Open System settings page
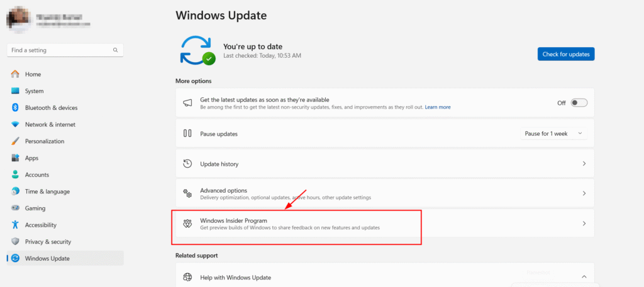The image size is (644, 287). point(65,91)
